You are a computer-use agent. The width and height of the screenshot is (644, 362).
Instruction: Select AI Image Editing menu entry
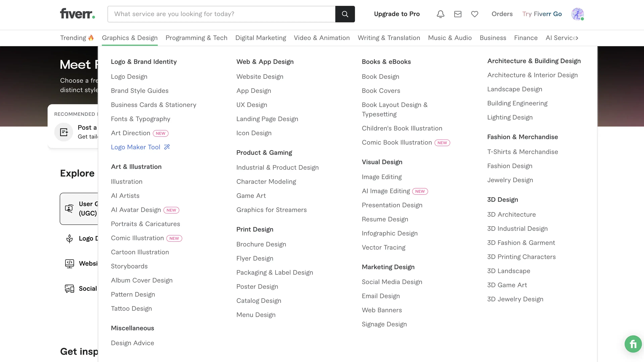point(386,191)
